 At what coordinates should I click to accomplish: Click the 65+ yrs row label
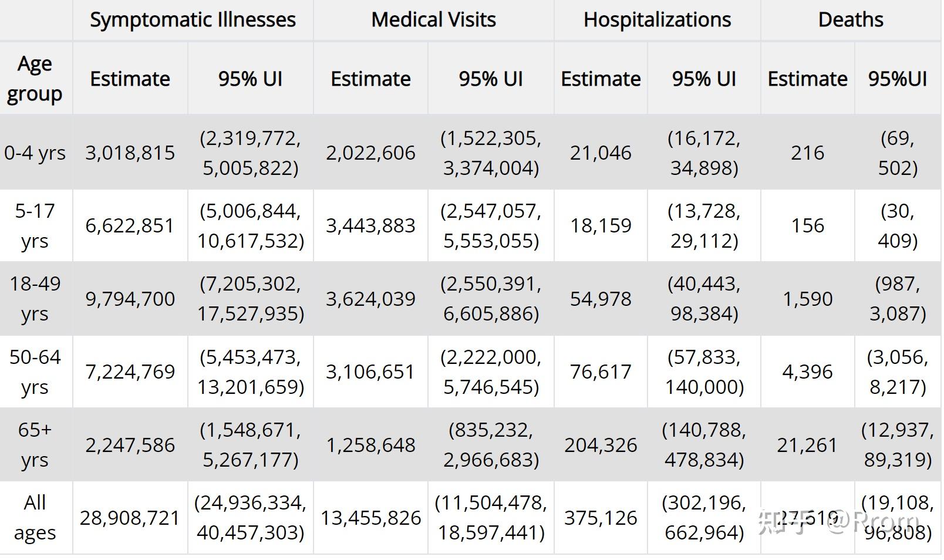point(35,445)
